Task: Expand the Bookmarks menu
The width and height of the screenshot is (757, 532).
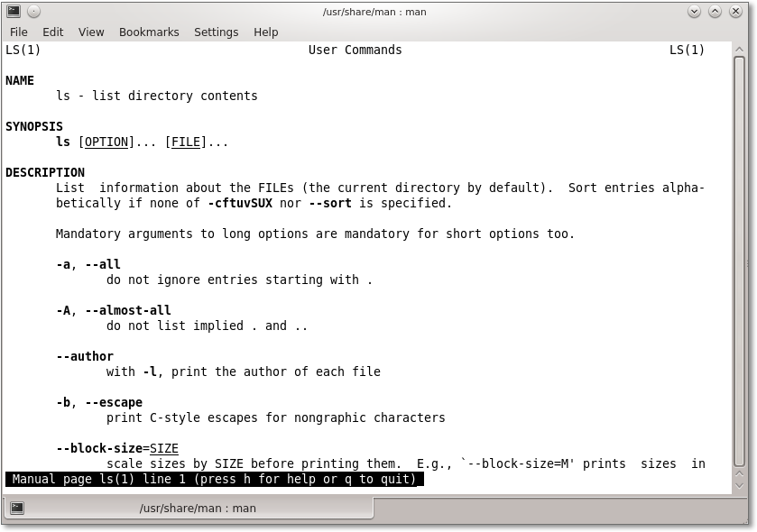Action: [x=149, y=32]
